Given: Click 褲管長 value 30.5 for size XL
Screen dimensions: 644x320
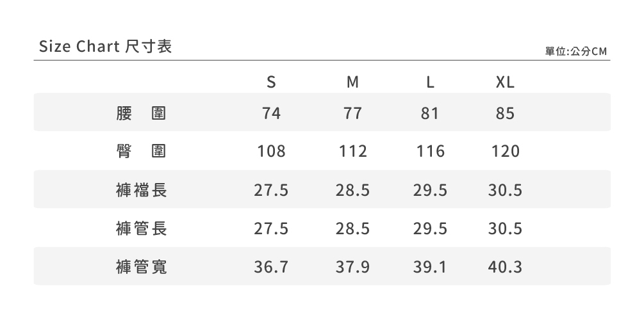Looking at the screenshot, I should click(x=505, y=228).
